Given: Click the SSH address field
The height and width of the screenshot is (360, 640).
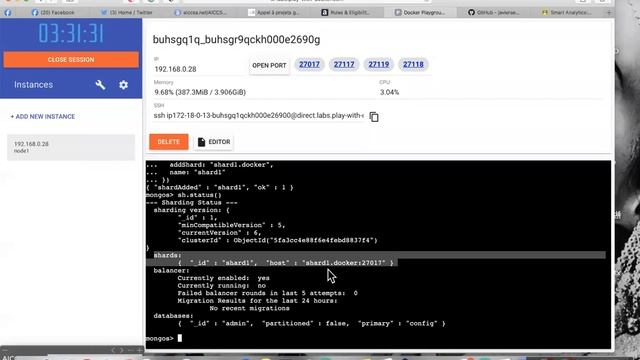Looking at the screenshot, I should point(258,116).
